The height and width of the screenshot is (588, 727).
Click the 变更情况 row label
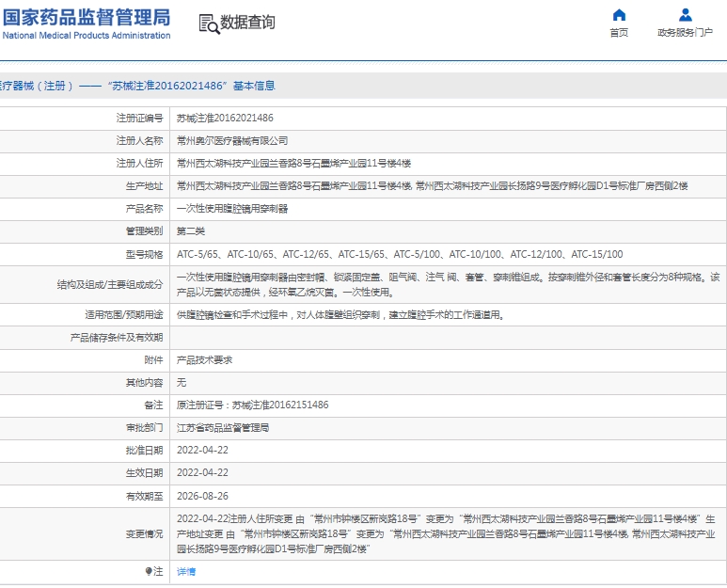point(144,532)
